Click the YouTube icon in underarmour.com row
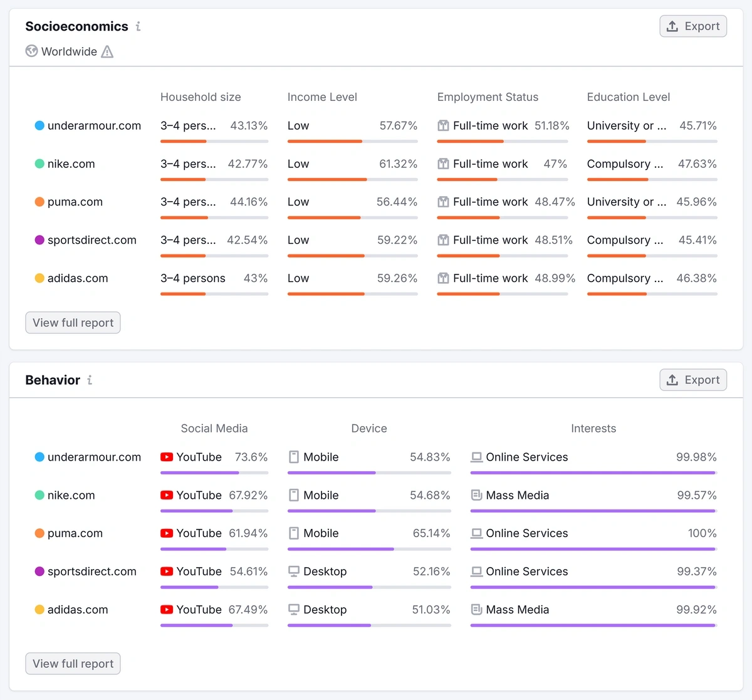The width and height of the screenshot is (752, 700). pos(167,457)
